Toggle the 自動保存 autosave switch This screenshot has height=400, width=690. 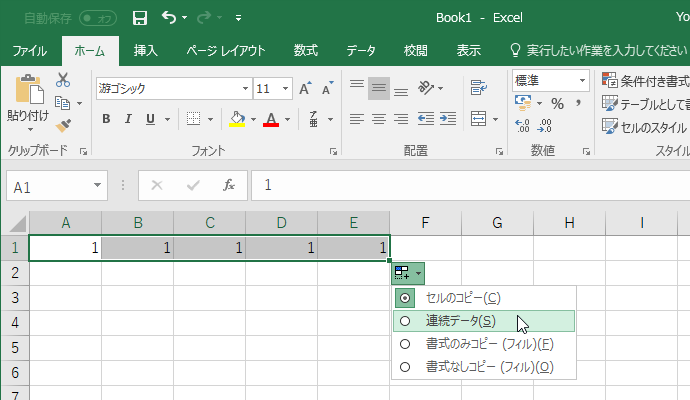[x=97, y=18]
